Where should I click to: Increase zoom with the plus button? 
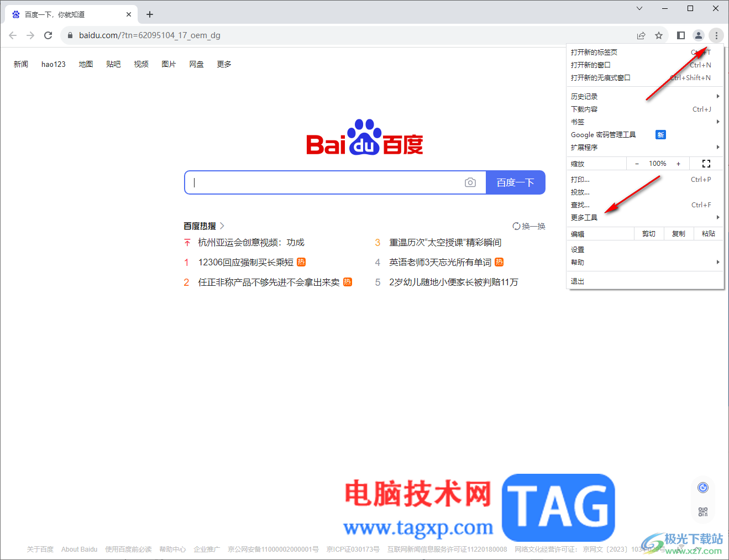[x=678, y=164]
